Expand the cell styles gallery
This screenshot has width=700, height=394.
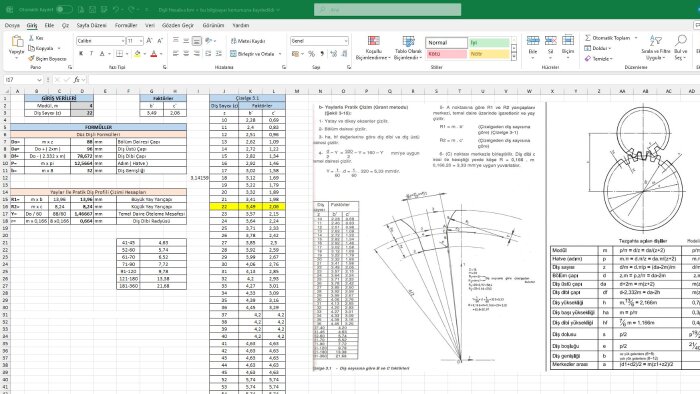514,57
